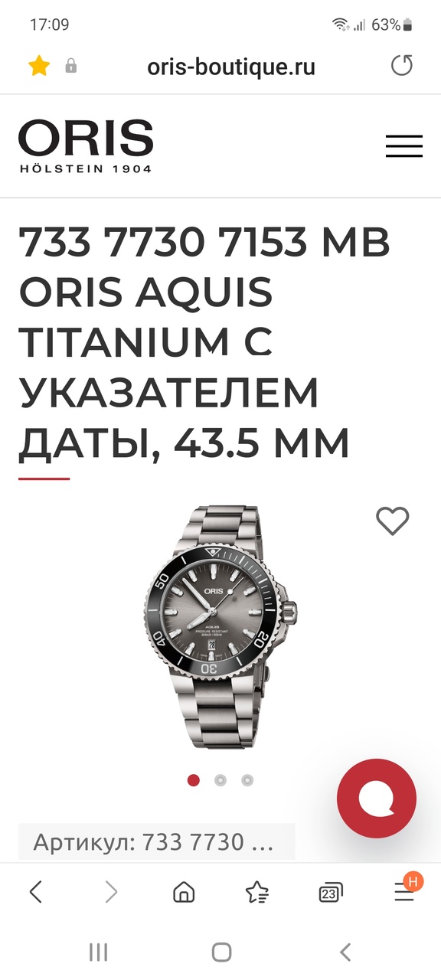Tap the Android recent apps button
This screenshot has height=980, width=441.
pos(98,952)
